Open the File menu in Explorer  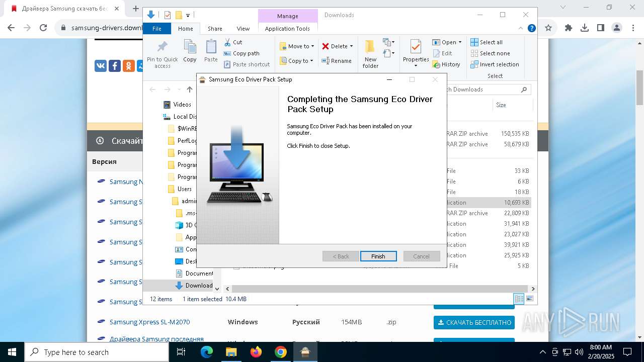pyautogui.click(x=157, y=29)
